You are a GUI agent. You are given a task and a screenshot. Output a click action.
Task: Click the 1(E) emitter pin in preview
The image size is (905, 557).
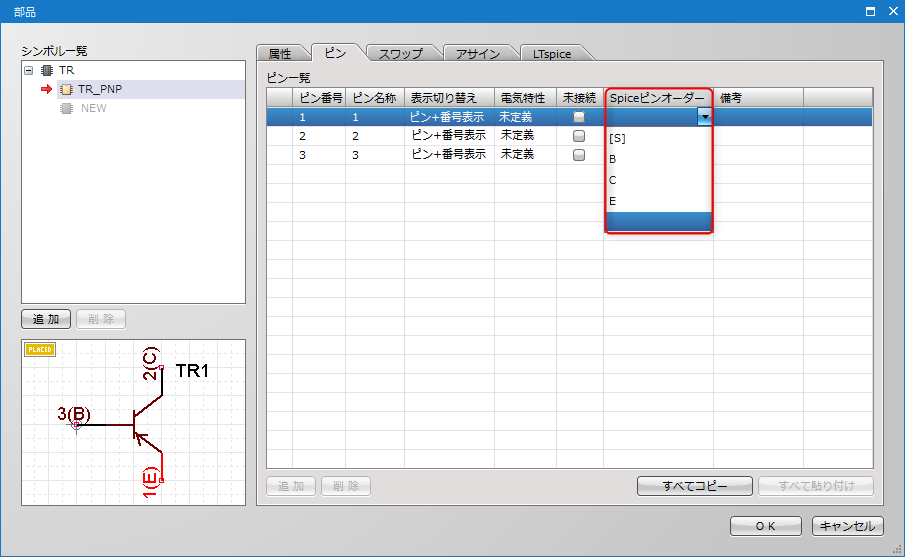pos(150,482)
